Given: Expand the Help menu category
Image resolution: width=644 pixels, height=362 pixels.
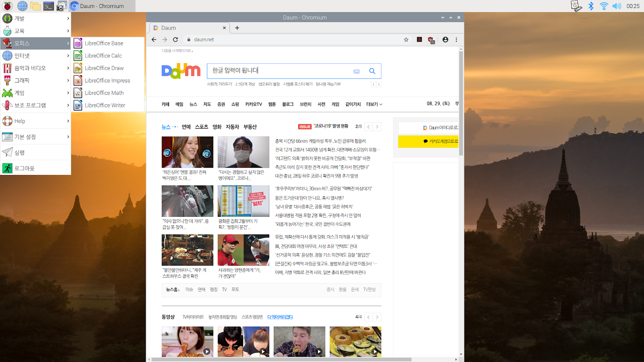Looking at the screenshot, I should [36, 121].
